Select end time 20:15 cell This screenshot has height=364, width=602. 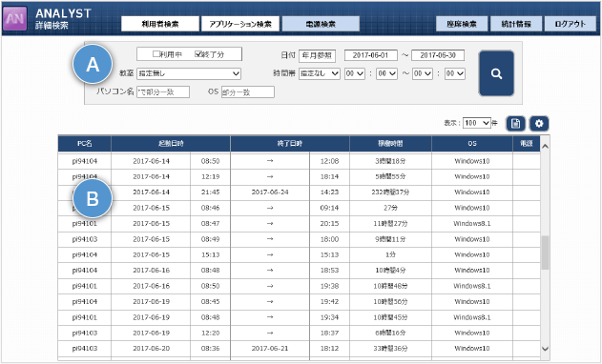[329, 224]
